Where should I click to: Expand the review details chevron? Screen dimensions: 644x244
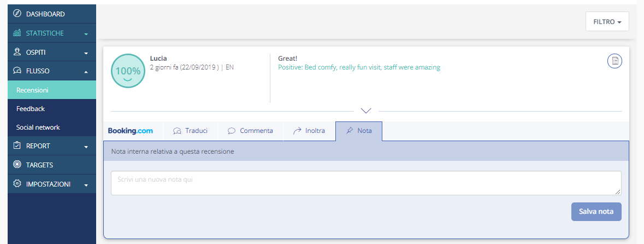[366, 111]
